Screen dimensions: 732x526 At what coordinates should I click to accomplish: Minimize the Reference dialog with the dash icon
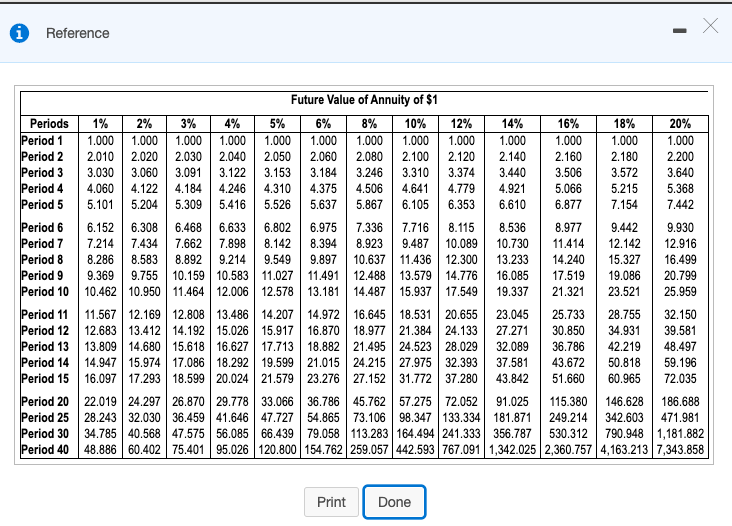tap(680, 31)
